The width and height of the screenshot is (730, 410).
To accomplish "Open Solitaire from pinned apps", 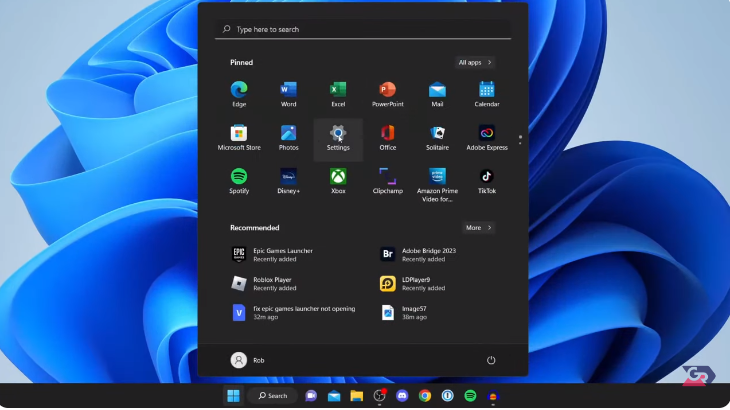I will [437, 138].
